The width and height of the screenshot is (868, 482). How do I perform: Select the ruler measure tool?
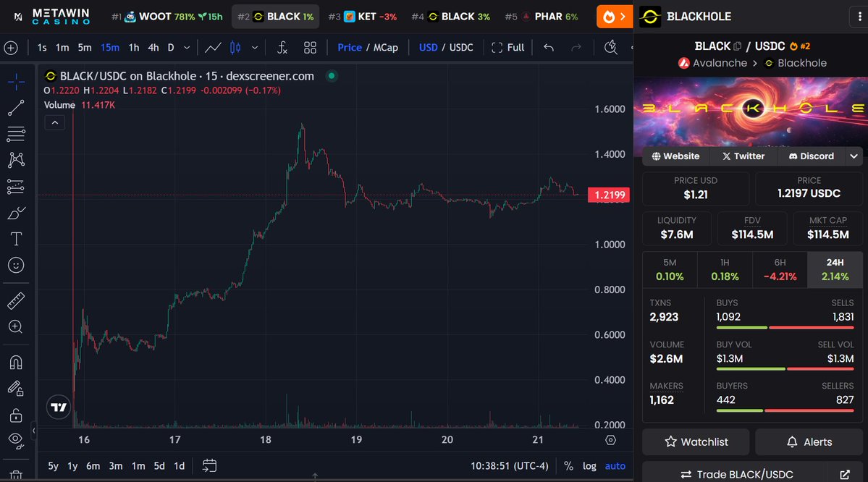tap(16, 301)
